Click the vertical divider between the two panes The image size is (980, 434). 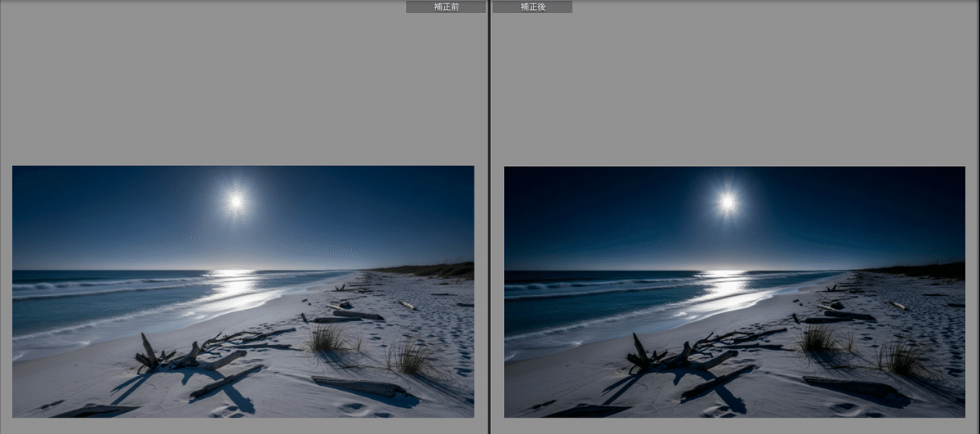[x=488, y=217]
